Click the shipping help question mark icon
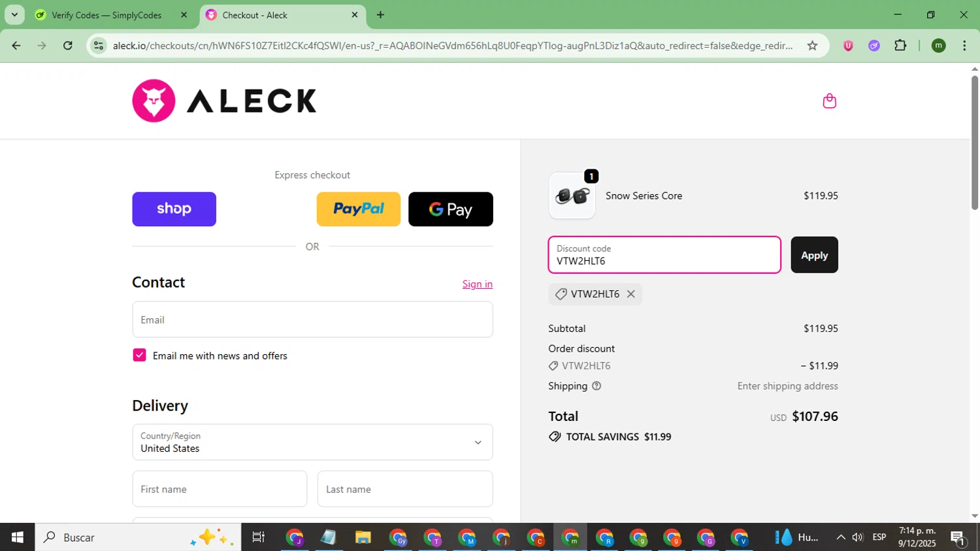Viewport: 980px width, 551px height. (x=596, y=386)
